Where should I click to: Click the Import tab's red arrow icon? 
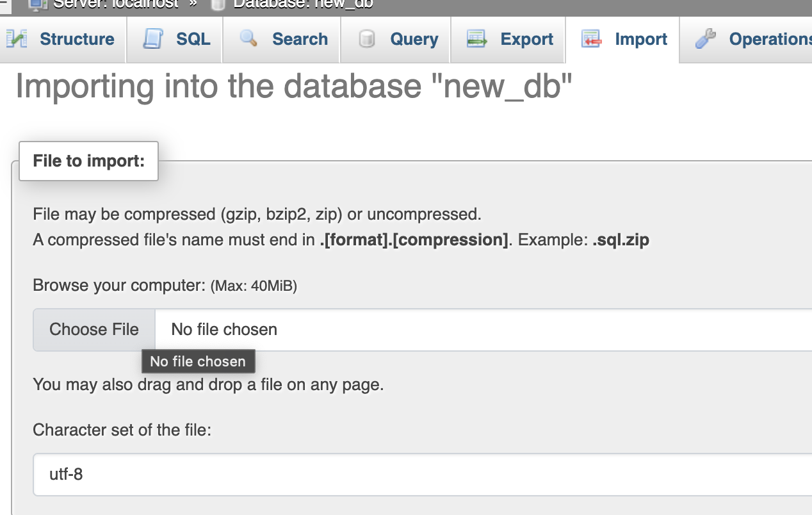pos(591,39)
